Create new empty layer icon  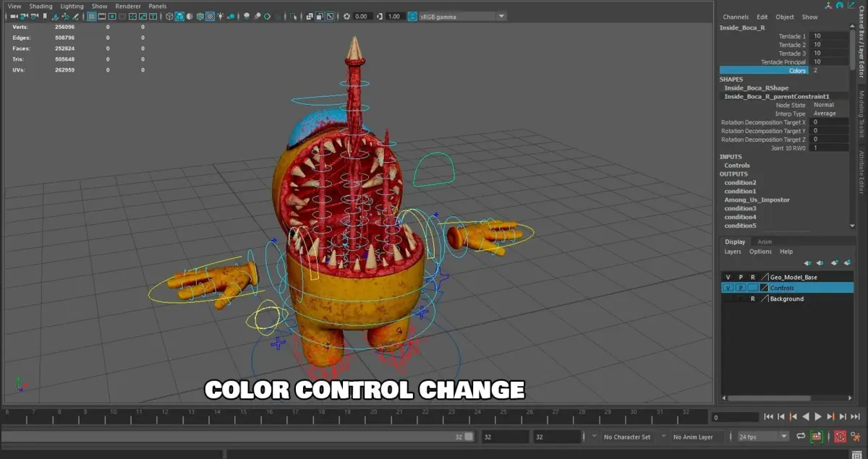point(835,262)
